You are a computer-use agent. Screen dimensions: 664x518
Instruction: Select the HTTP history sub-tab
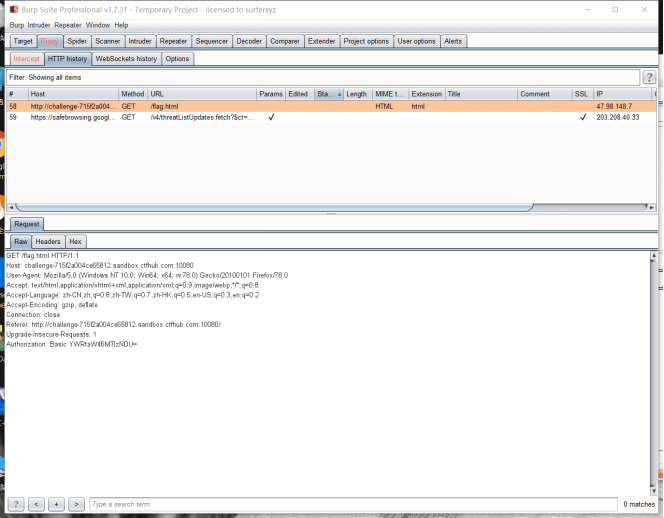pos(67,58)
